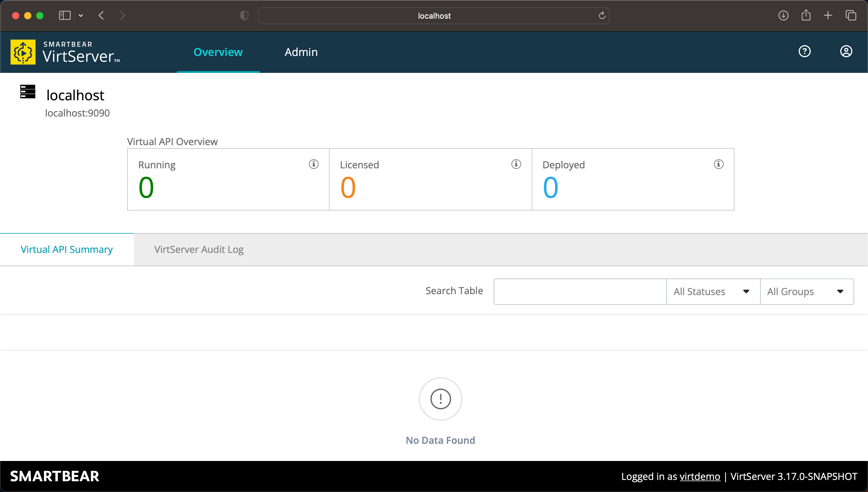The width and height of the screenshot is (868, 492).
Task: Click the Licensed virtual APIs info icon
Action: (x=516, y=164)
